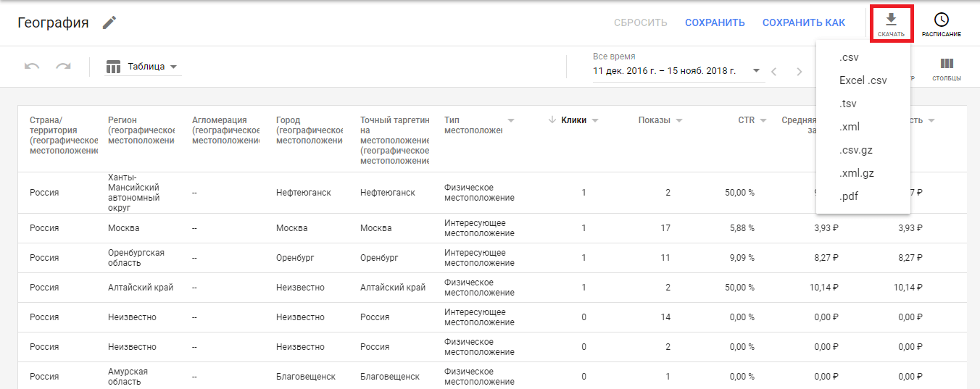Expand the Показы column dropdown arrow
The height and width of the screenshot is (389, 980).
(x=679, y=121)
